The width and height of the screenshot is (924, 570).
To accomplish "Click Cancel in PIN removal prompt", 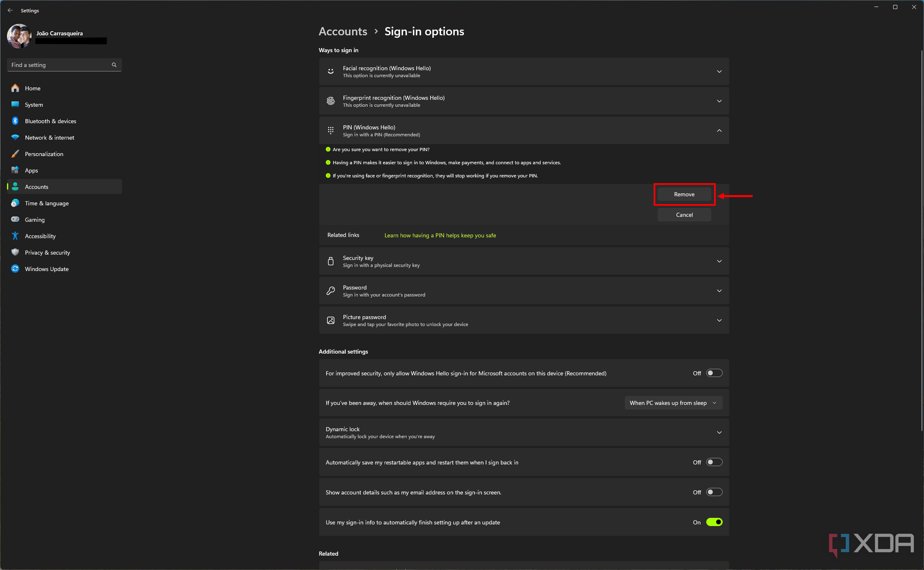I will (684, 215).
